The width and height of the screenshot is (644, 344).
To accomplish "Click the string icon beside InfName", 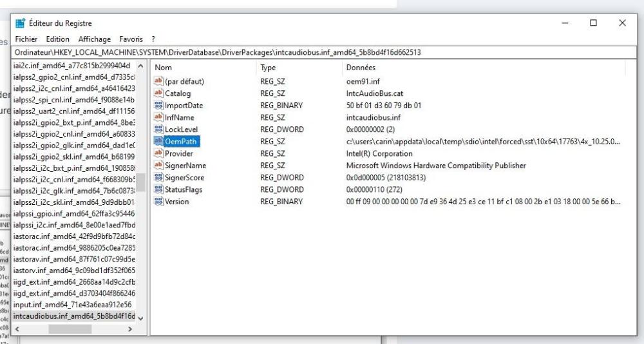I will (159, 117).
